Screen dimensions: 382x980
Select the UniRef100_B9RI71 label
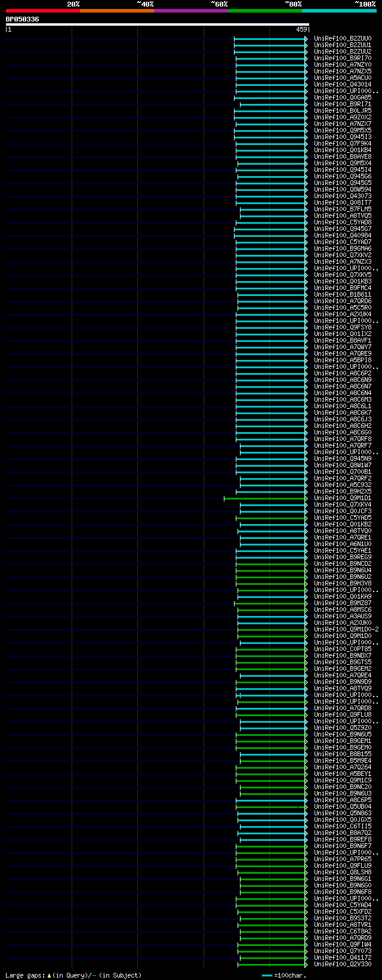(x=343, y=104)
